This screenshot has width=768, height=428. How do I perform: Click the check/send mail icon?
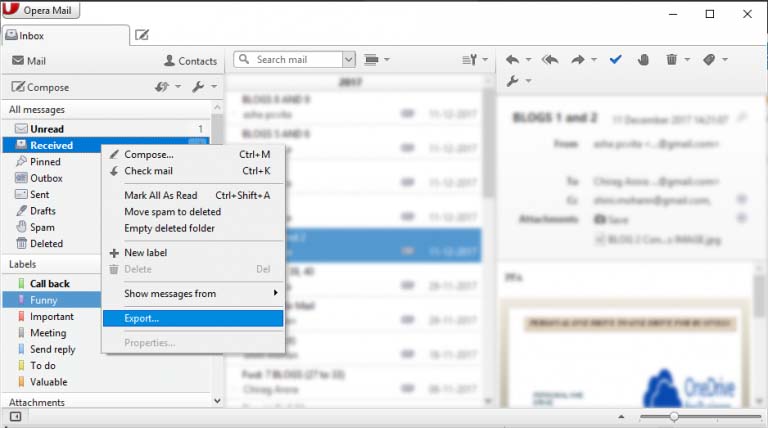162,87
